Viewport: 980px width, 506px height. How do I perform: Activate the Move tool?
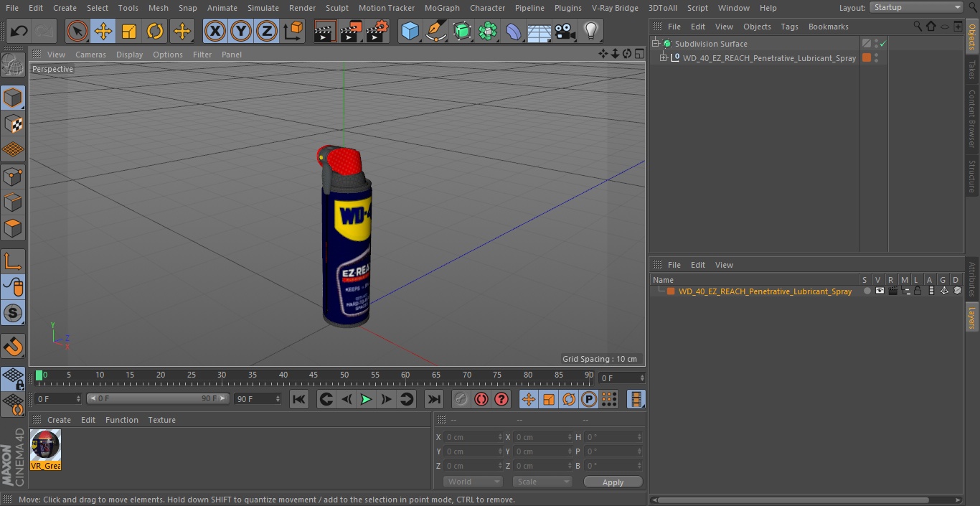point(103,32)
